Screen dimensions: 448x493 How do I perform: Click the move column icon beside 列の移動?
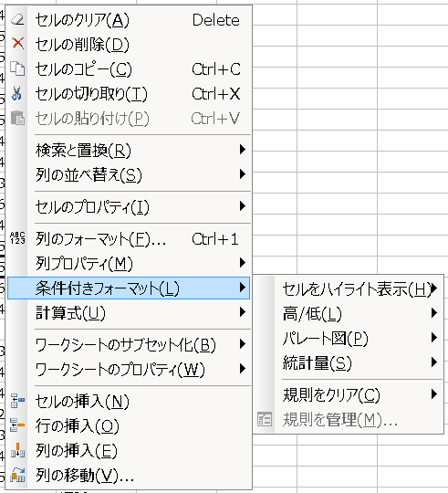pos(17,475)
